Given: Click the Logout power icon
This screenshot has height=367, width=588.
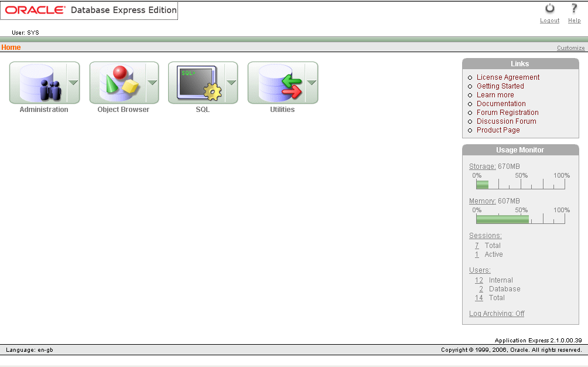Looking at the screenshot, I should (x=550, y=9).
